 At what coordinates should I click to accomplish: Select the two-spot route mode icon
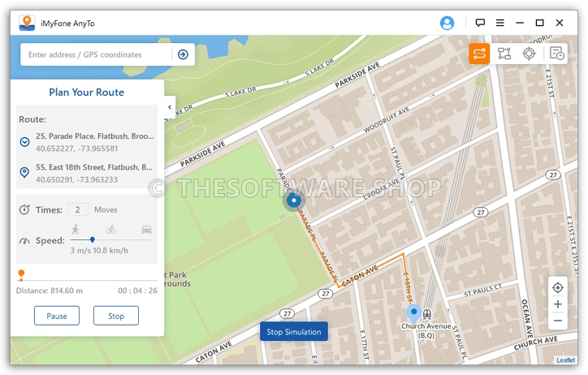click(x=479, y=54)
